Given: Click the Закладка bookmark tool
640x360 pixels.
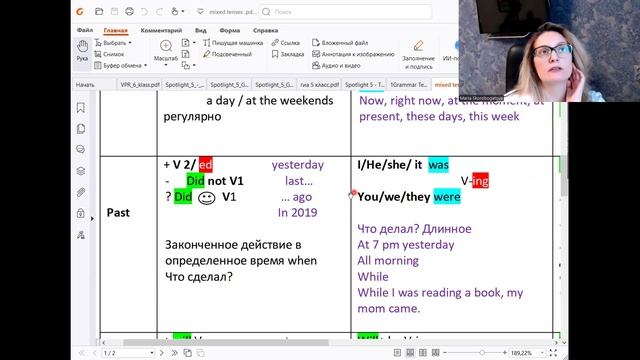Looking at the screenshot, I should coord(288,54).
